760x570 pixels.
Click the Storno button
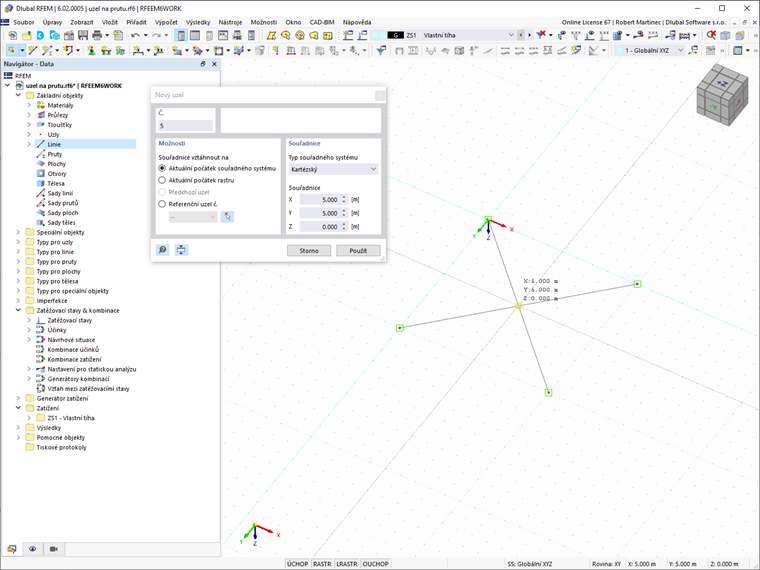[x=309, y=251]
